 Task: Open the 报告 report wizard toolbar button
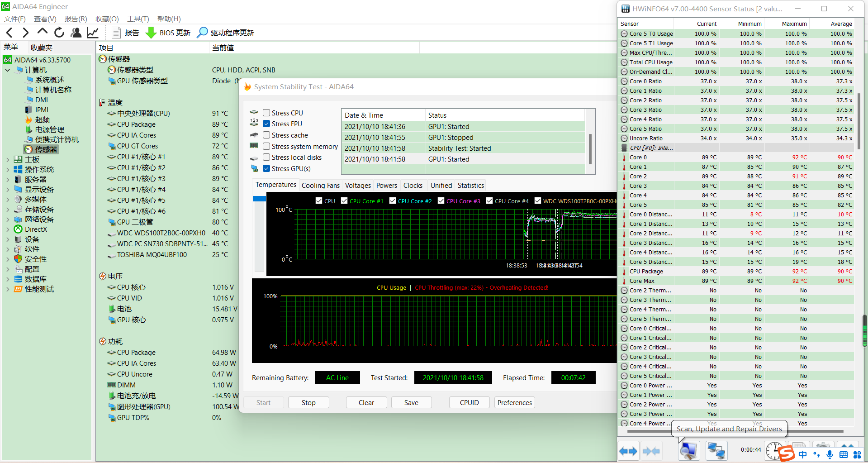coord(125,33)
